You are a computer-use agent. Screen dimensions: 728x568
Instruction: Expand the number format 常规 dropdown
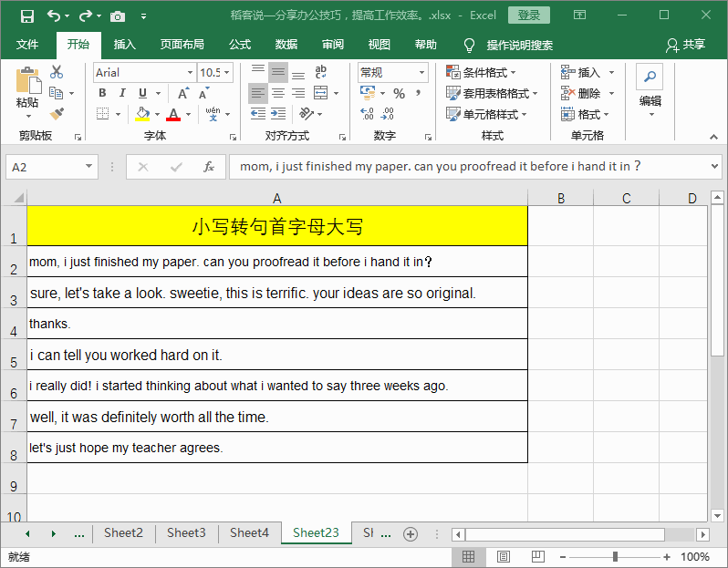click(421, 73)
